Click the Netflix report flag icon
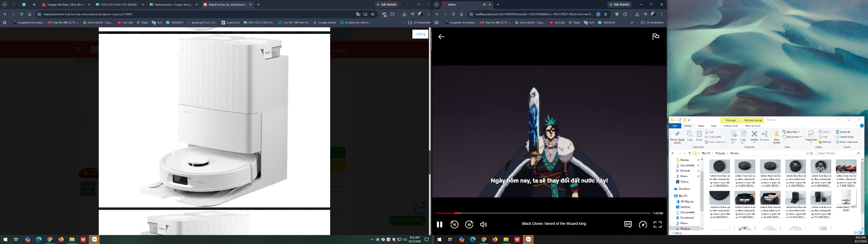 tap(656, 37)
